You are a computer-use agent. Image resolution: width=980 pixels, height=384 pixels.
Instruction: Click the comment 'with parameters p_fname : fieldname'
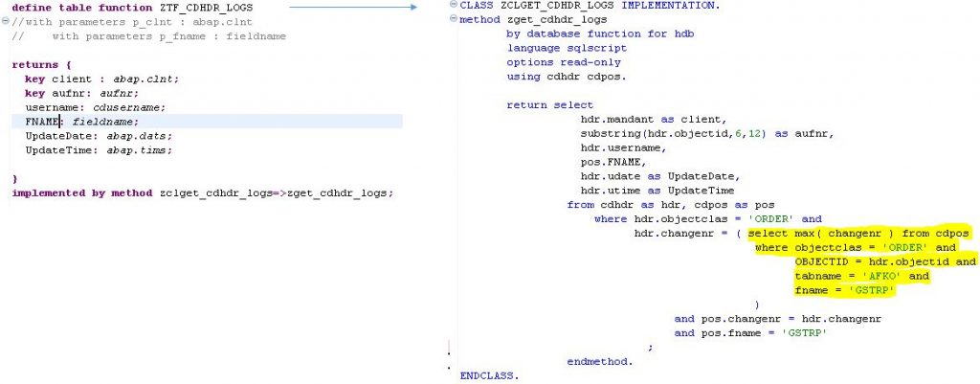168,36
